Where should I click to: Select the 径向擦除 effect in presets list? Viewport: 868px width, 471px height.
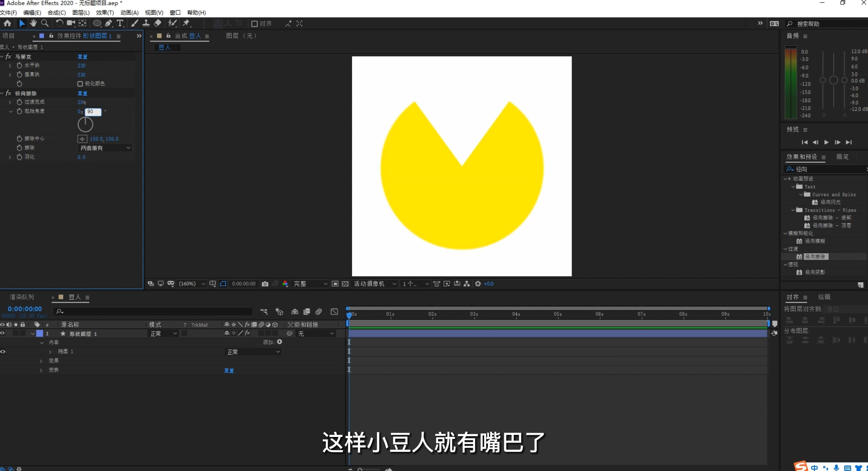click(816, 257)
